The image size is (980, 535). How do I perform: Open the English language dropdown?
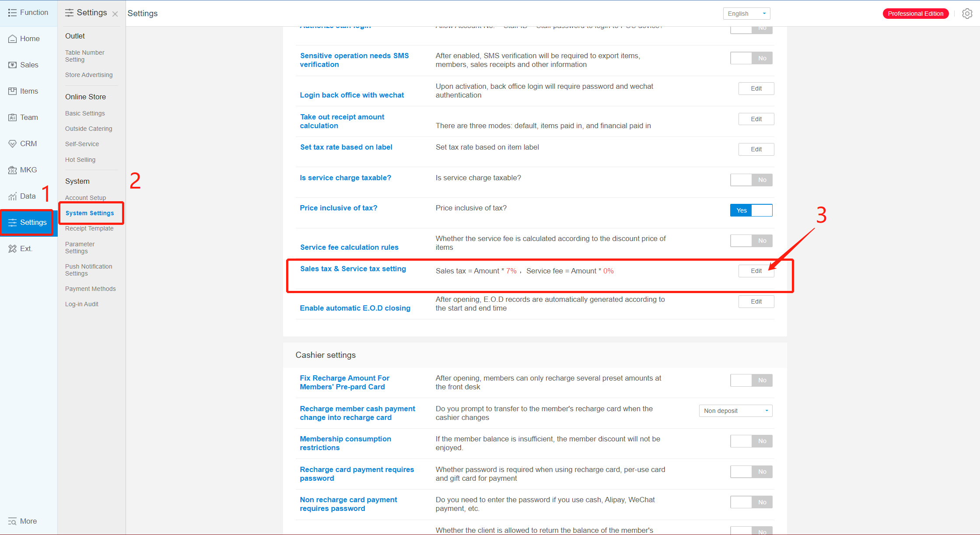tap(746, 14)
